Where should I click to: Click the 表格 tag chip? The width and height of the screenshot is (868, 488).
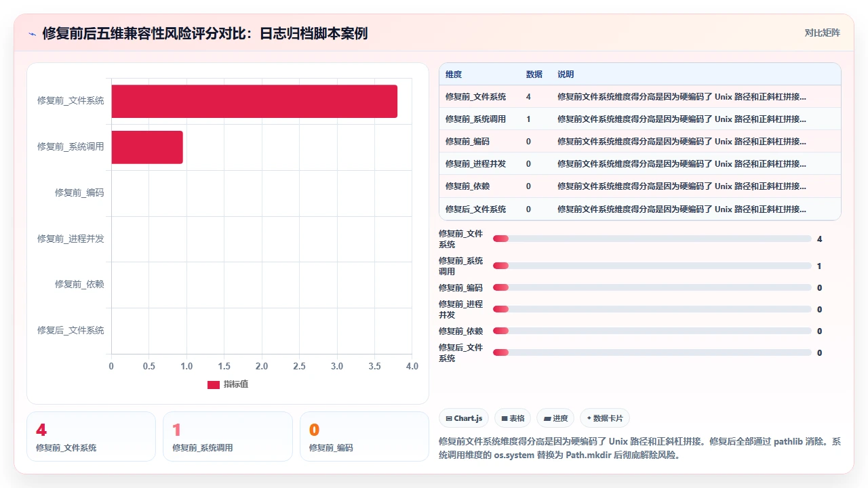tap(511, 418)
